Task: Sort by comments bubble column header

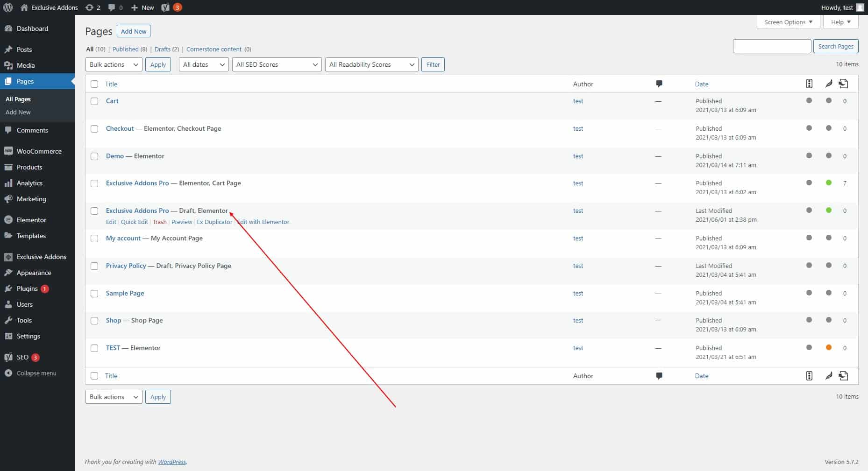Action: (x=659, y=84)
